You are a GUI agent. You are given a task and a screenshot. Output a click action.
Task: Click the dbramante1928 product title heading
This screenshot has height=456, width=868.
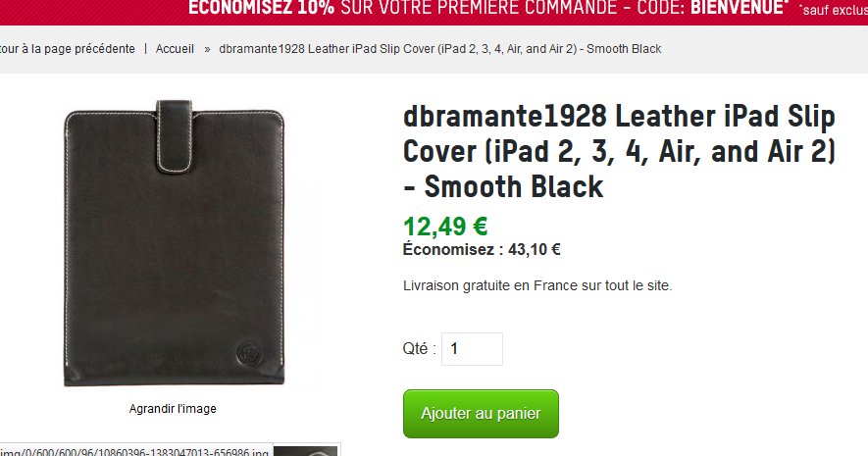coord(619,151)
